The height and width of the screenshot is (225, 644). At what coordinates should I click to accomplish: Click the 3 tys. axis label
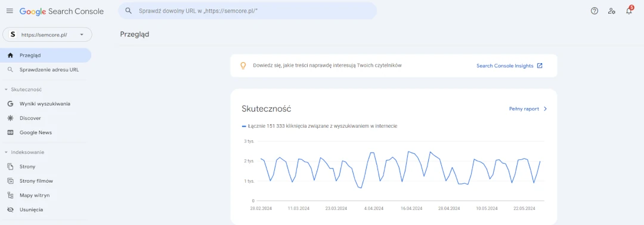tap(249, 141)
